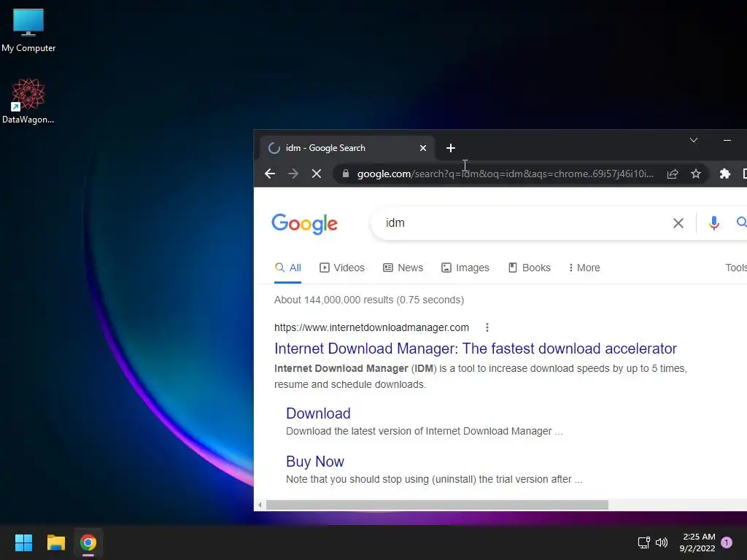Clear the search box text
The height and width of the screenshot is (560, 747).
coord(678,223)
